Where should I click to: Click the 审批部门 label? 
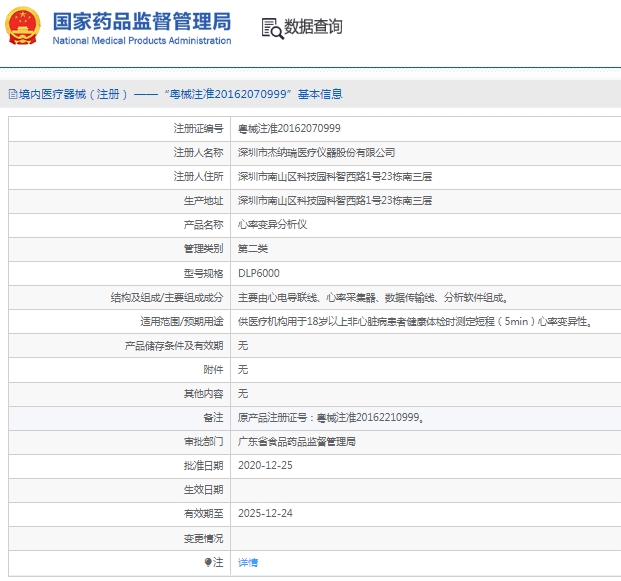[204, 442]
